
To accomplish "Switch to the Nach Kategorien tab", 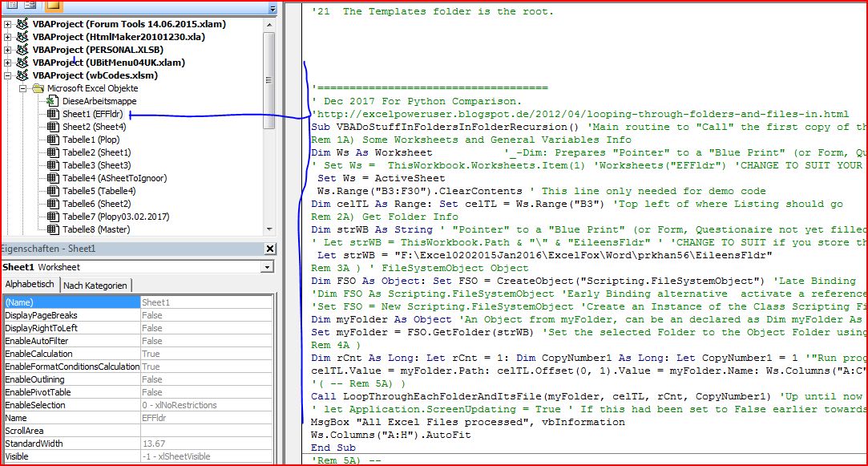I will (95, 286).
